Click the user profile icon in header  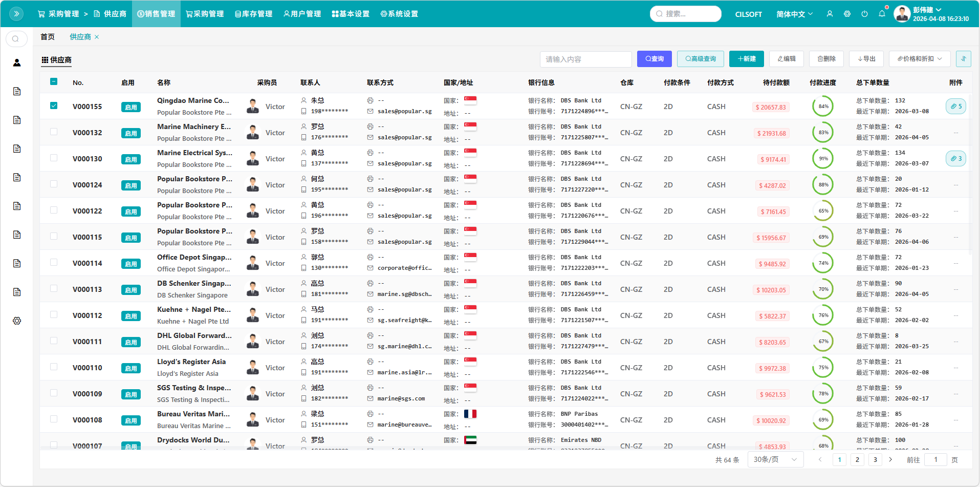[830, 14]
